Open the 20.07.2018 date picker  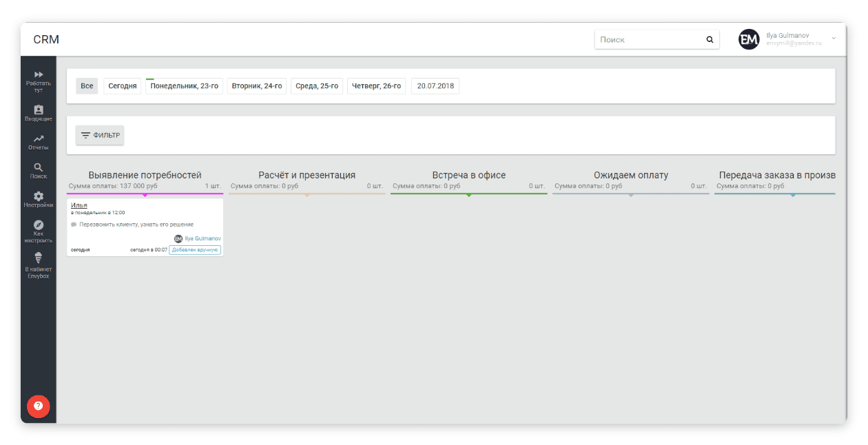tap(435, 86)
